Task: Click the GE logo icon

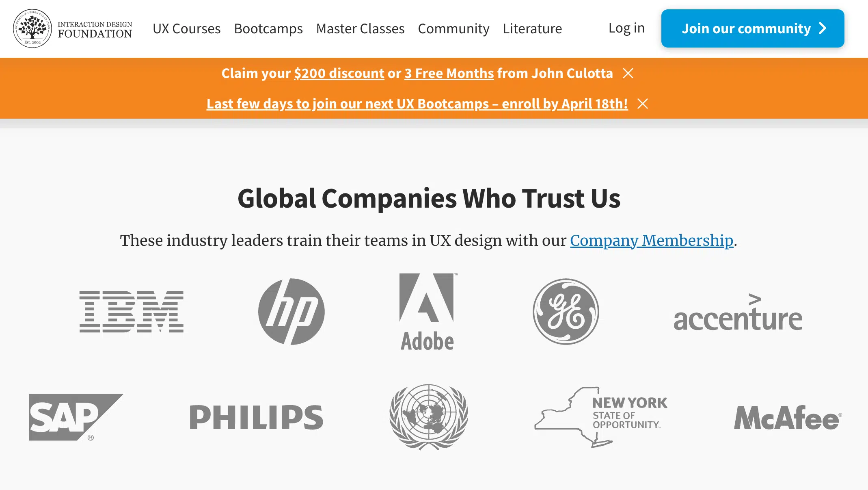Action: (x=566, y=311)
